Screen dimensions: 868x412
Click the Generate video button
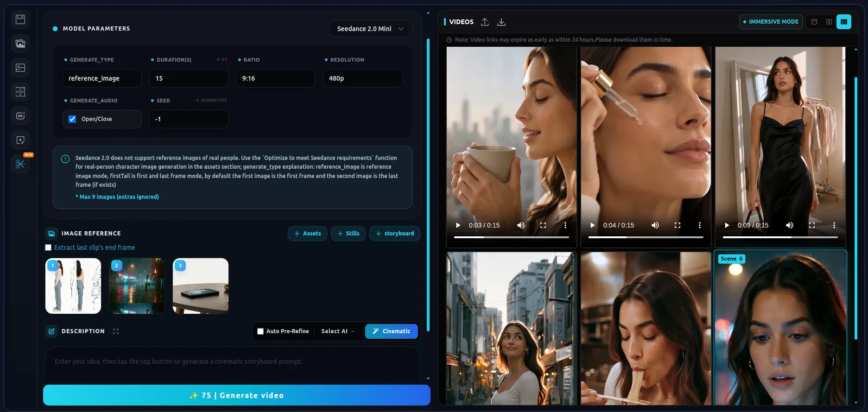tap(237, 395)
